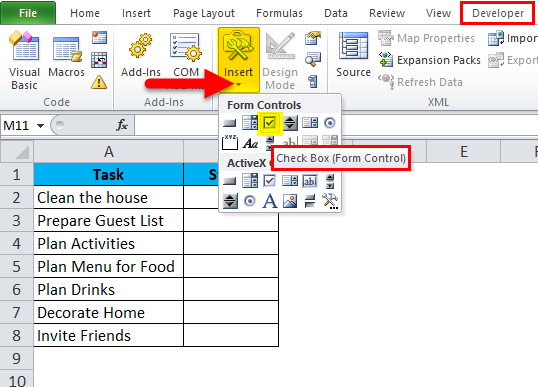Open the Add-Ins gears button
The width and height of the screenshot is (538, 387).
tap(141, 55)
